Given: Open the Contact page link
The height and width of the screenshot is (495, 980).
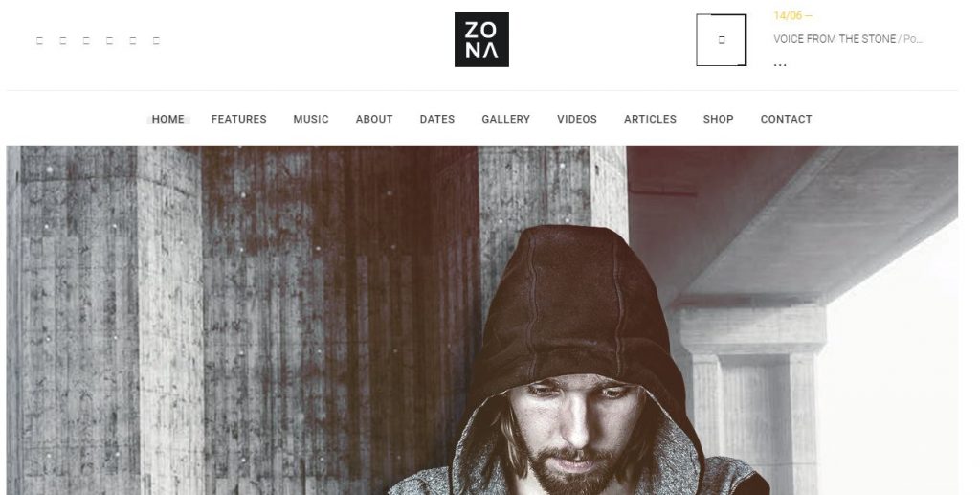Looking at the screenshot, I should [787, 119].
